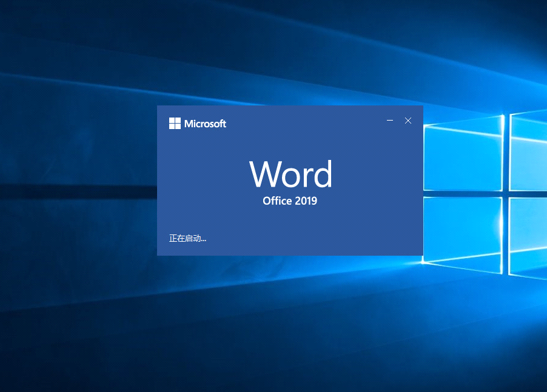Click the 'Microsoft' brand text
Screen dimensions: 547x392
(205, 124)
